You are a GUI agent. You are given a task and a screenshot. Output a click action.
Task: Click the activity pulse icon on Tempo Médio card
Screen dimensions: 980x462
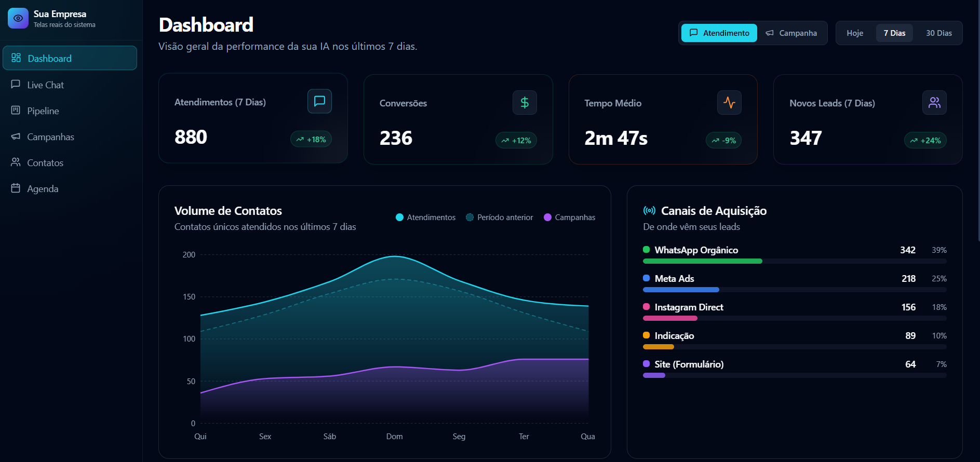coord(729,102)
